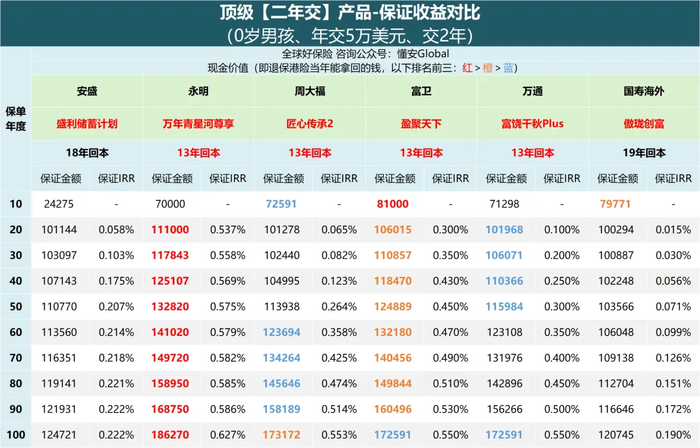The width and height of the screenshot is (700, 448).
Task: Click the 19年回本 cell
Action: (644, 153)
